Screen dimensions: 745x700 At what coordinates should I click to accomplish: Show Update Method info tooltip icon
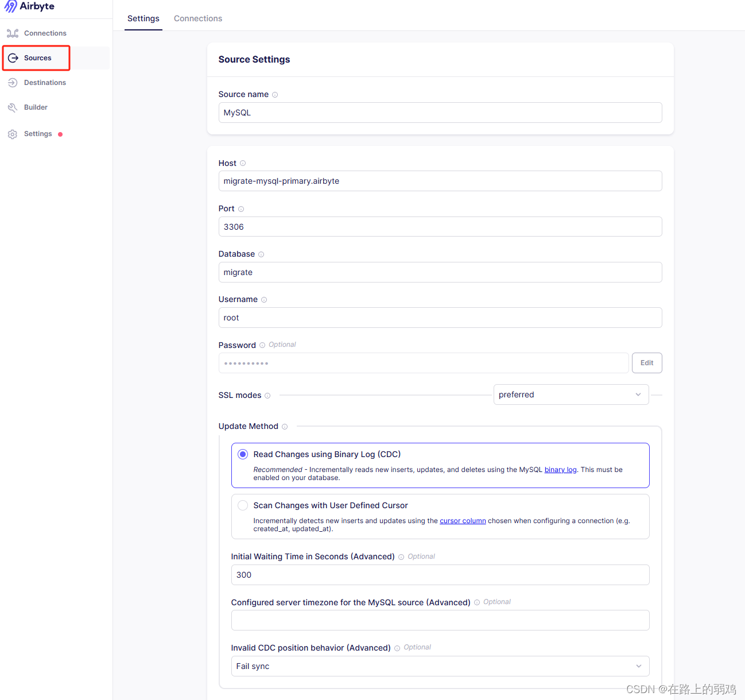pyautogui.click(x=285, y=427)
